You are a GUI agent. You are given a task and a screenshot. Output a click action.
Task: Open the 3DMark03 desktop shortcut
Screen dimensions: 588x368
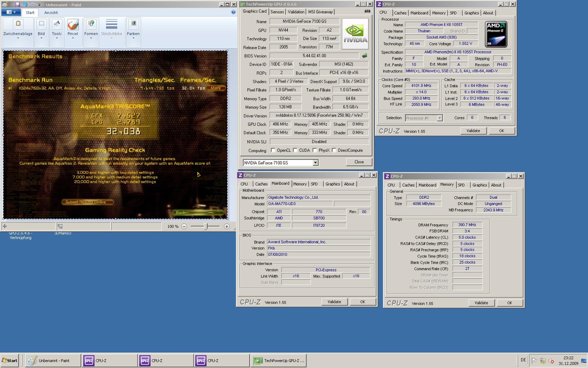click(63, 233)
